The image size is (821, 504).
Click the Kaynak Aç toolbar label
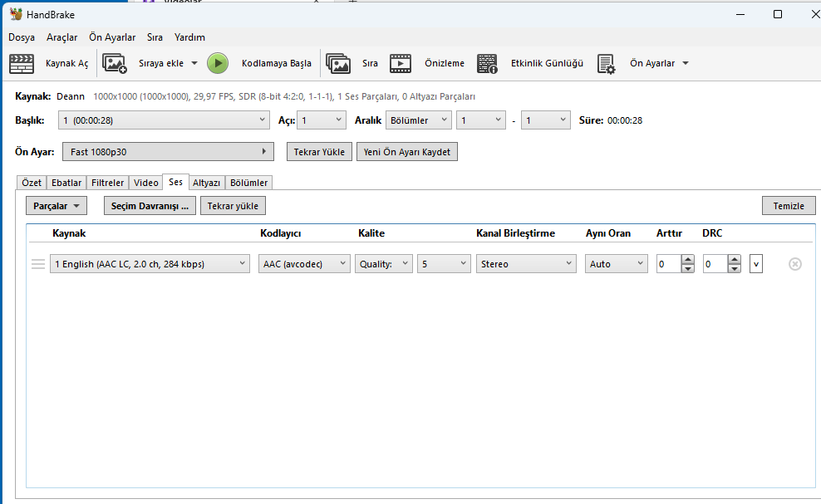pyautogui.click(x=67, y=63)
